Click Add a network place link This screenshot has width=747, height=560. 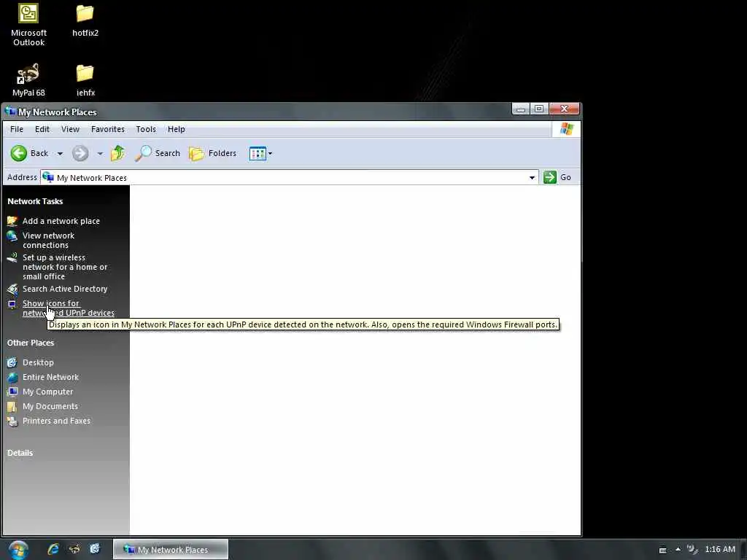(x=61, y=221)
